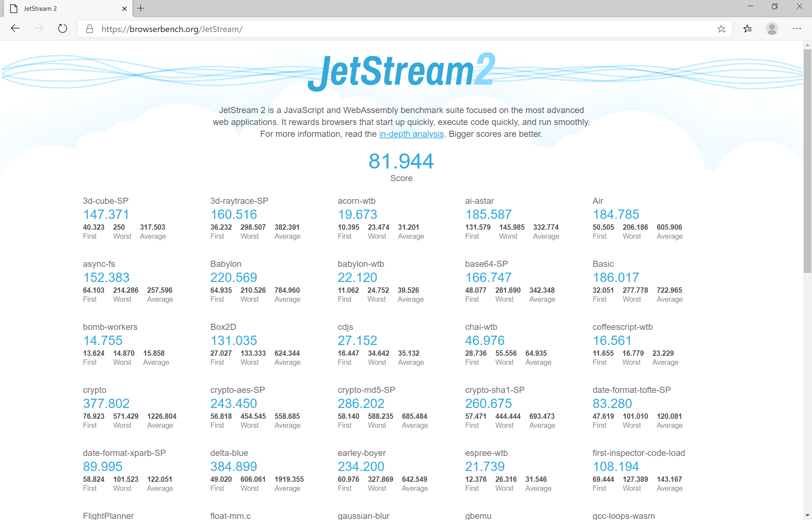Image resolution: width=812 pixels, height=520 pixels.
Task: Click the overall score 81.944
Action: (401, 161)
